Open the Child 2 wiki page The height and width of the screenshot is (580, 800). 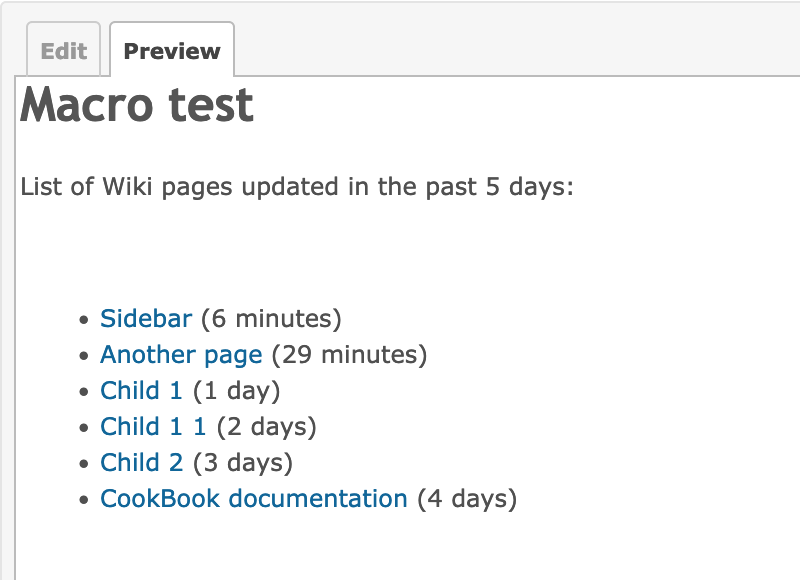(141, 463)
